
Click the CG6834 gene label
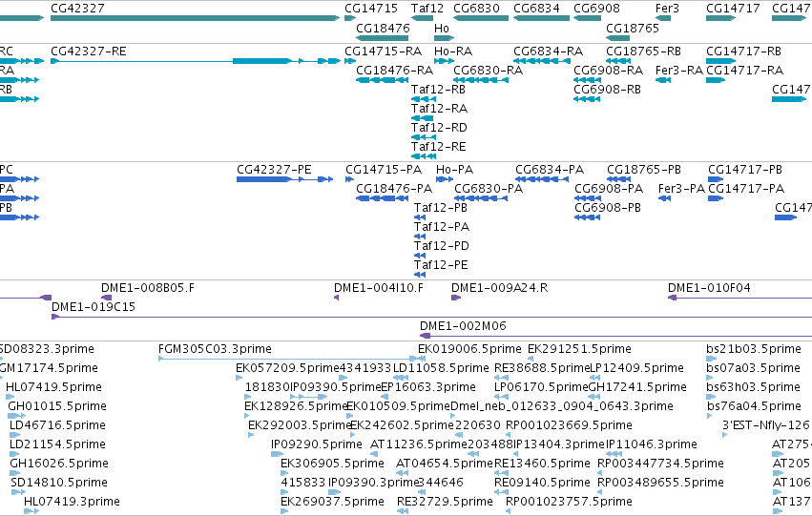pyautogui.click(x=536, y=9)
